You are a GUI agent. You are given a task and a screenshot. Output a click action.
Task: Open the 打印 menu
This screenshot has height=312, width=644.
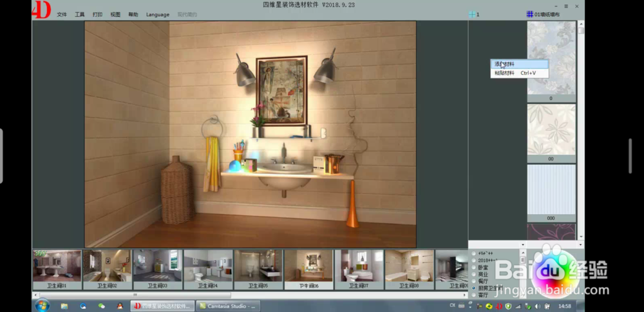click(x=97, y=14)
